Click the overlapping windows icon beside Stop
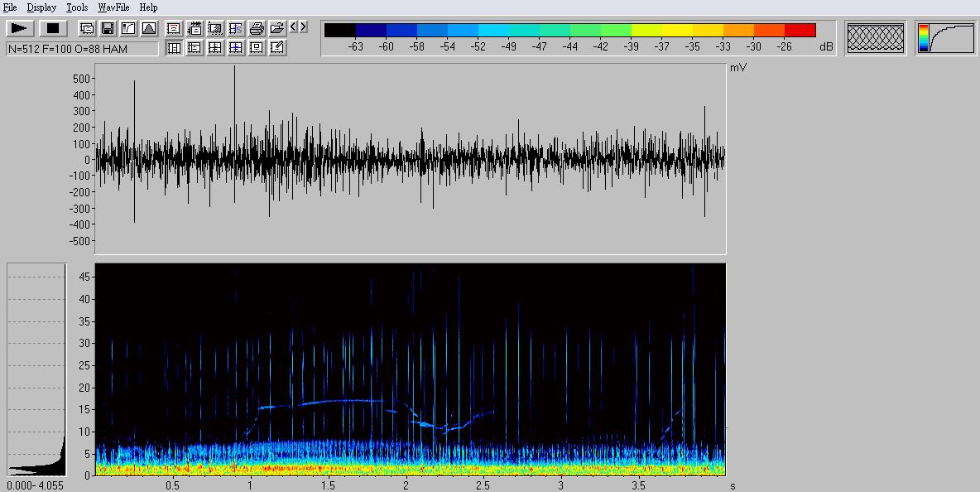 [x=87, y=28]
